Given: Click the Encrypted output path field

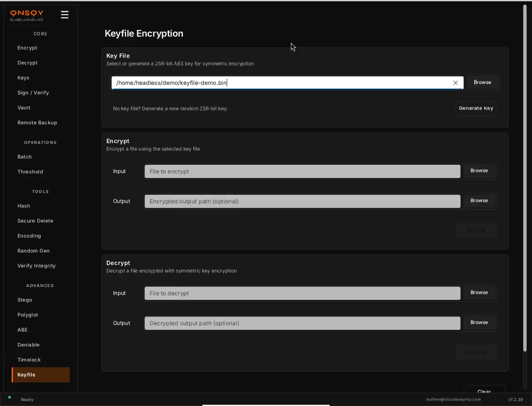Looking at the screenshot, I should coord(302,201).
